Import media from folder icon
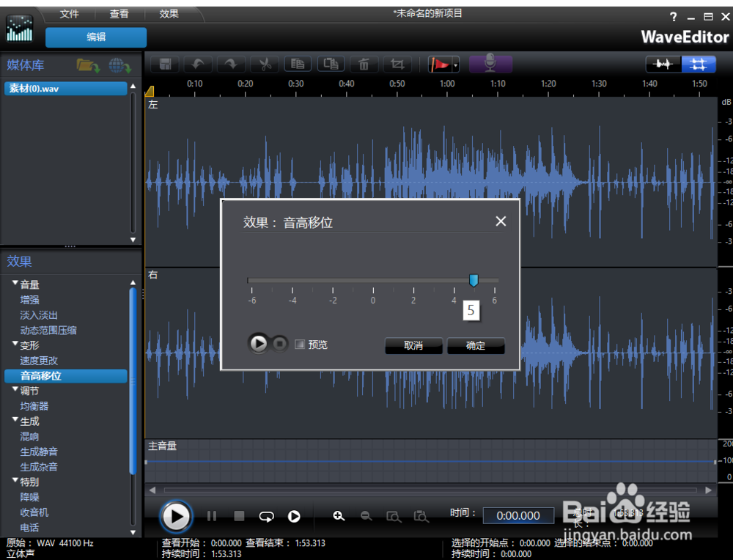This screenshot has height=560, width=733. (88, 65)
